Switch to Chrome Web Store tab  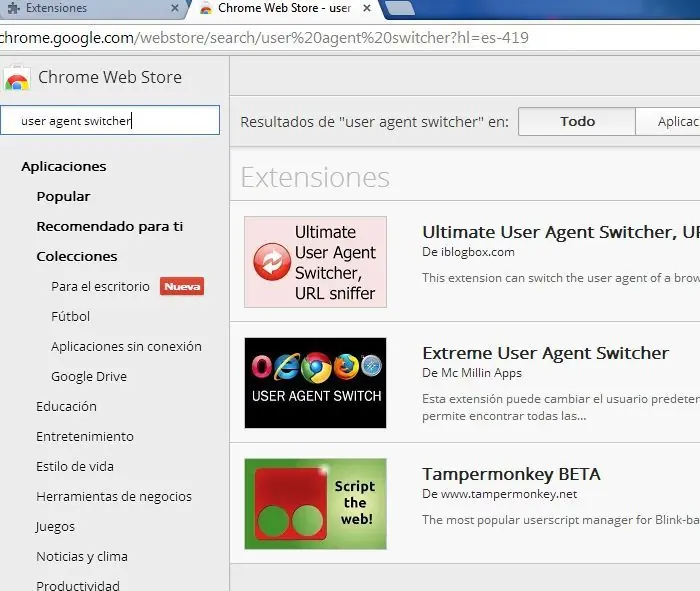point(284,8)
